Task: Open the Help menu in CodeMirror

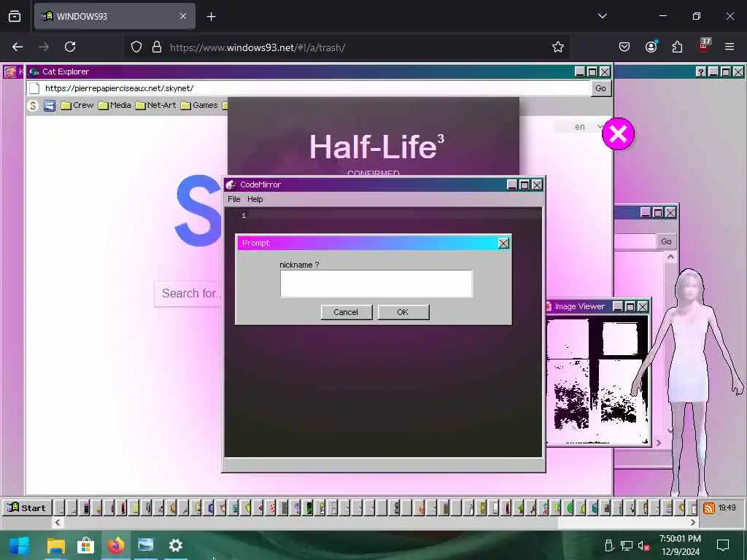Action: (x=255, y=199)
